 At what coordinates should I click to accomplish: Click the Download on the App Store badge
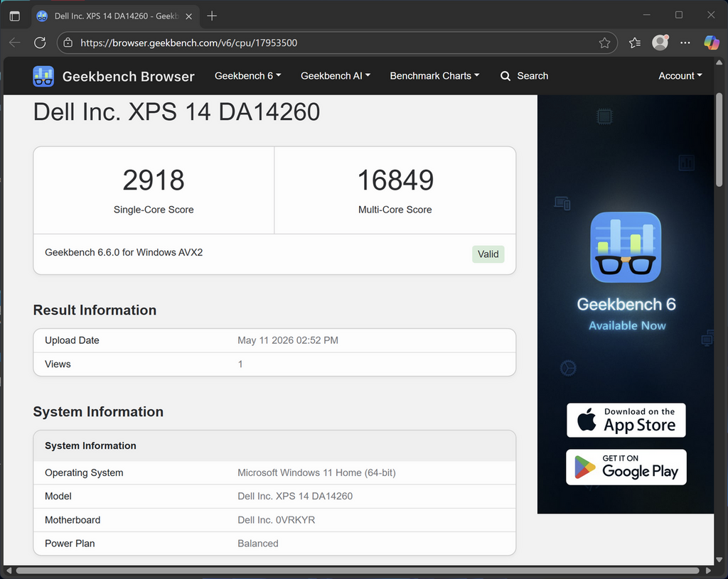point(626,420)
